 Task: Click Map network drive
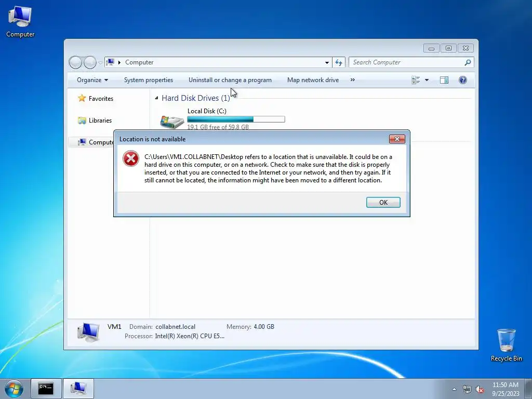pos(313,80)
